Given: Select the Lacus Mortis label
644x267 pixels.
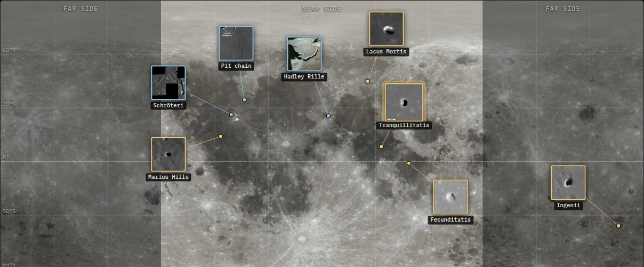Looking at the screenshot, I should coord(387,52).
